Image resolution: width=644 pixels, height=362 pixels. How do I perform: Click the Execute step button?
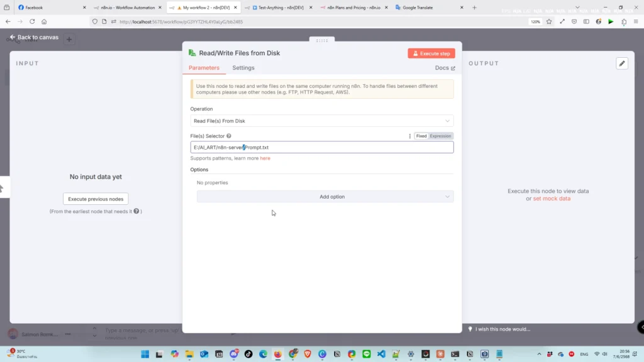[431, 53]
